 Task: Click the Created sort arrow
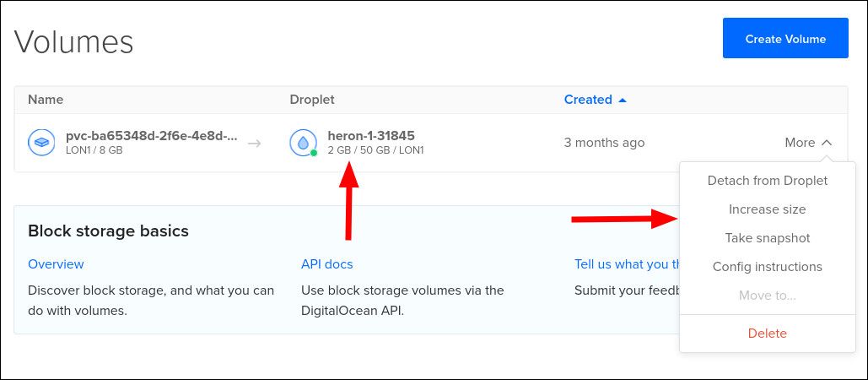623,100
